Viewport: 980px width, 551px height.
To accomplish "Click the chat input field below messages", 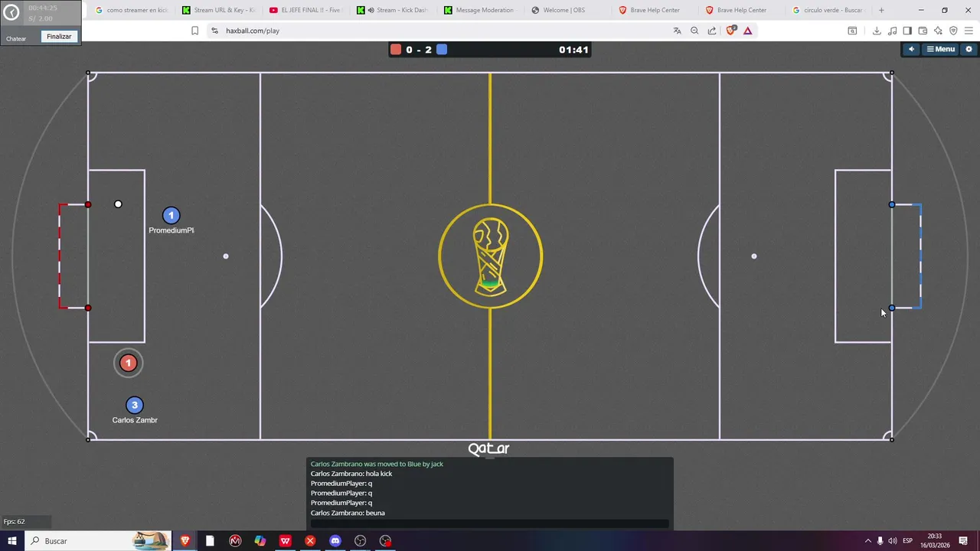I will click(489, 523).
